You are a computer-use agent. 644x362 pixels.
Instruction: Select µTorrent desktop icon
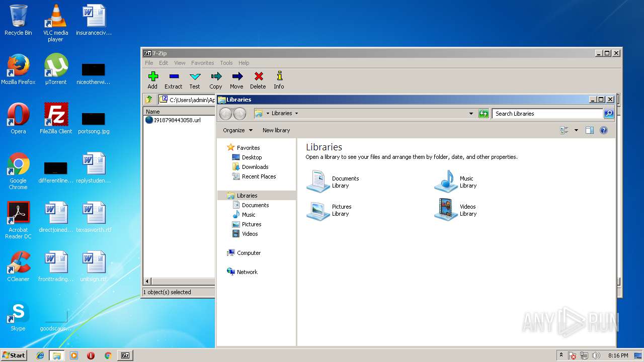[x=55, y=69]
